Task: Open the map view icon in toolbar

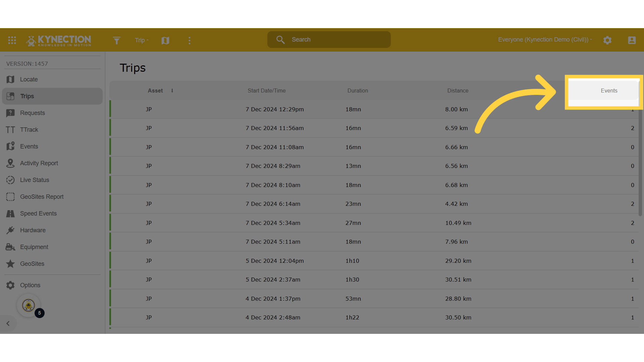Action: 165,41
